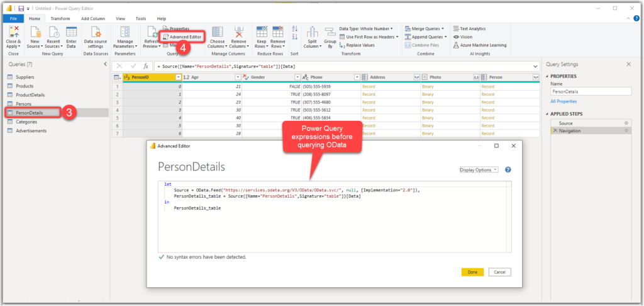The width and height of the screenshot is (644, 306).
Task: Click the Manage Parameters icon
Action: tap(125, 31)
